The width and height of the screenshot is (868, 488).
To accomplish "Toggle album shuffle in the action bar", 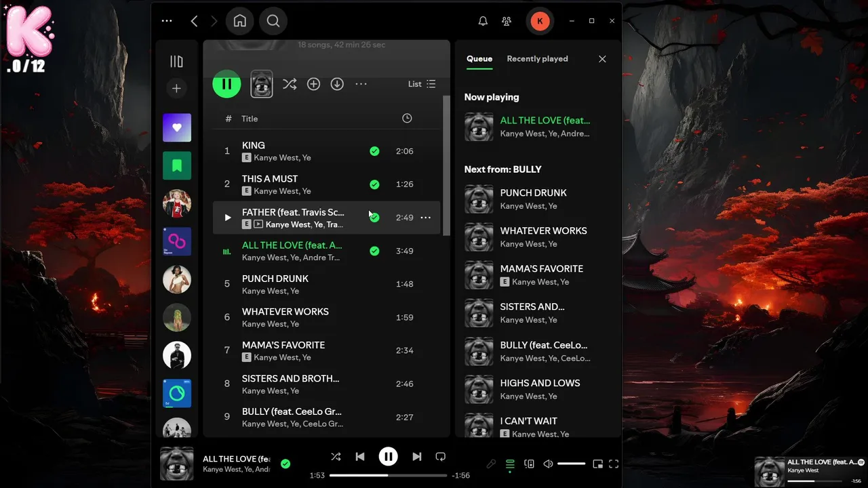I will tap(290, 84).
